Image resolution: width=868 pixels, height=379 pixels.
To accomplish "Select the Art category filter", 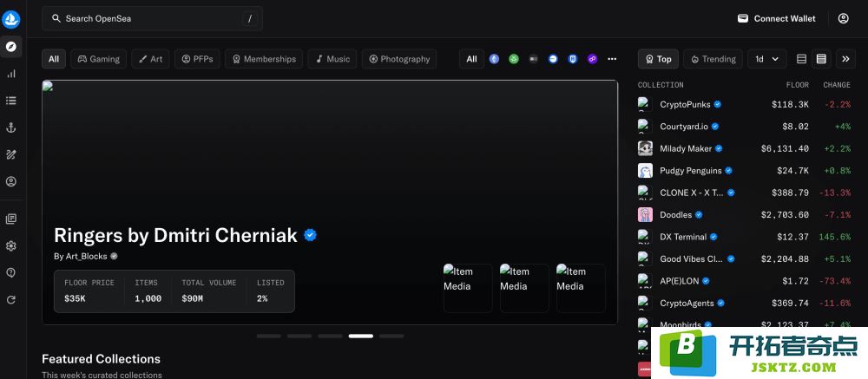I will (x=150, y=59).
